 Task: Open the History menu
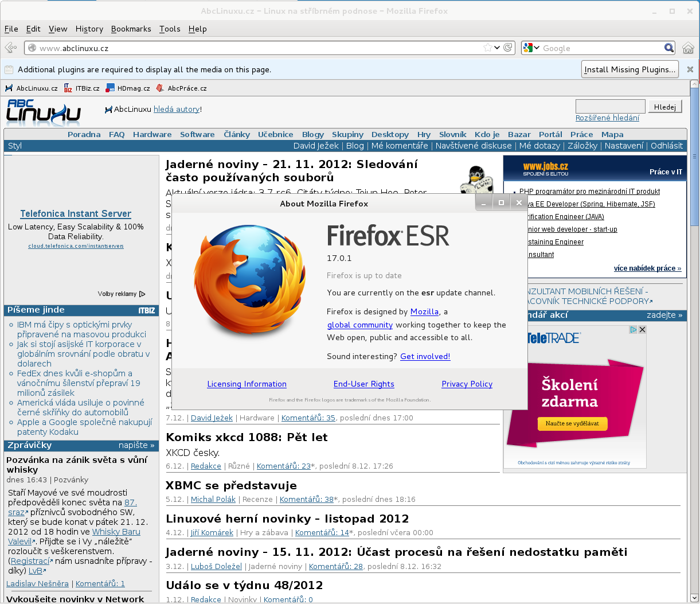(89, 29)
